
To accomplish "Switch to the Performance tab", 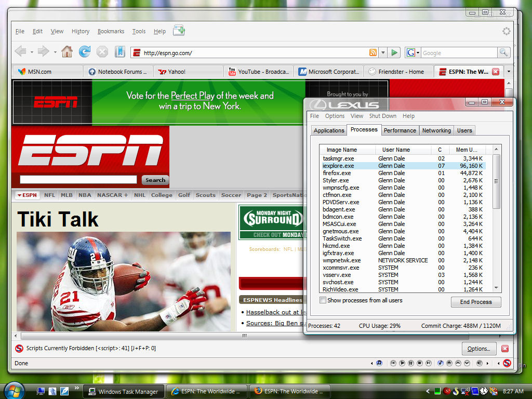I will (x=400, y=130).
